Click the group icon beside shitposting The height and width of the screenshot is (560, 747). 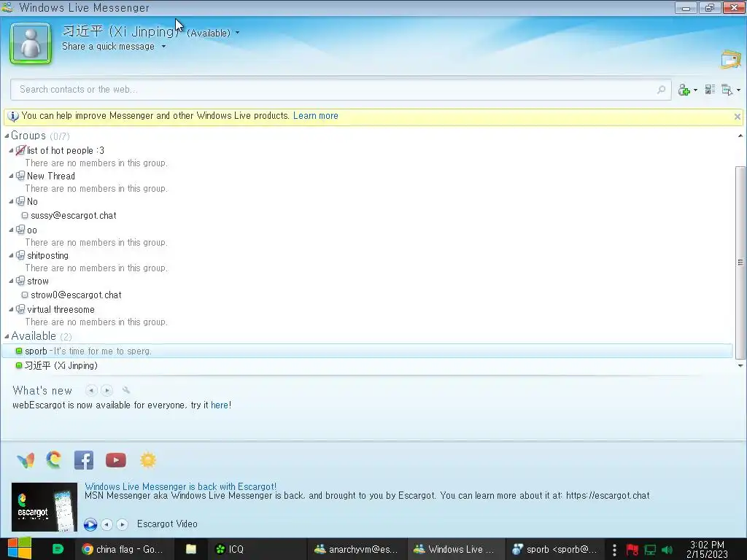pyautogui.click(x=20, y=255)
